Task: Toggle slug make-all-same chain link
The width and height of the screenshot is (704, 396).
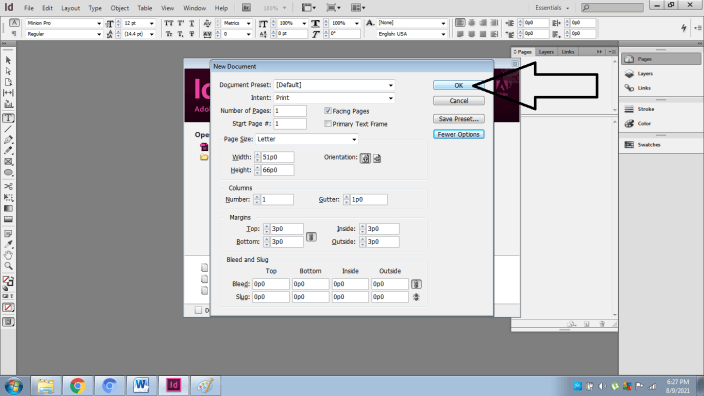Action: coord(416,297)
